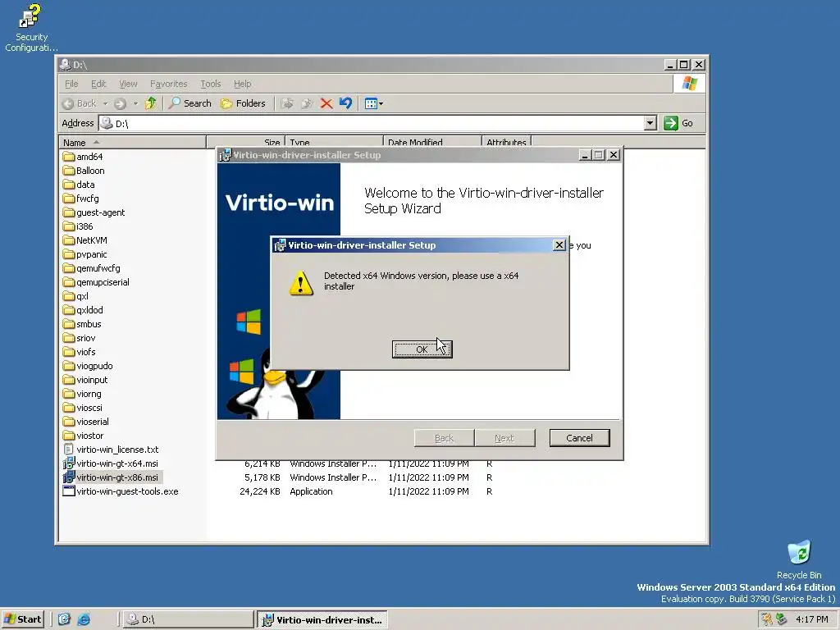Screen dimensions: 840x630
Task: Select the viofs folder
Action: (80, 351)
